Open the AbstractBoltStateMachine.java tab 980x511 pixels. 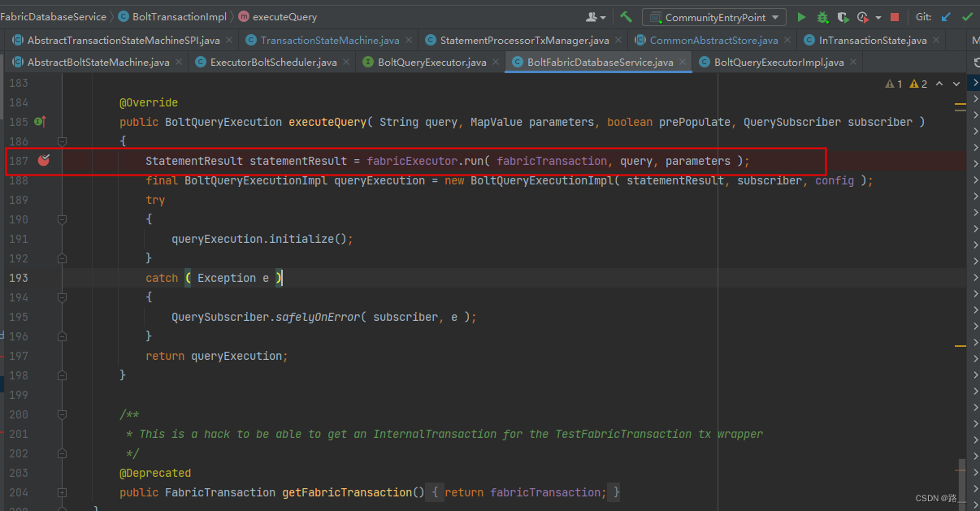tap(98, 63)
